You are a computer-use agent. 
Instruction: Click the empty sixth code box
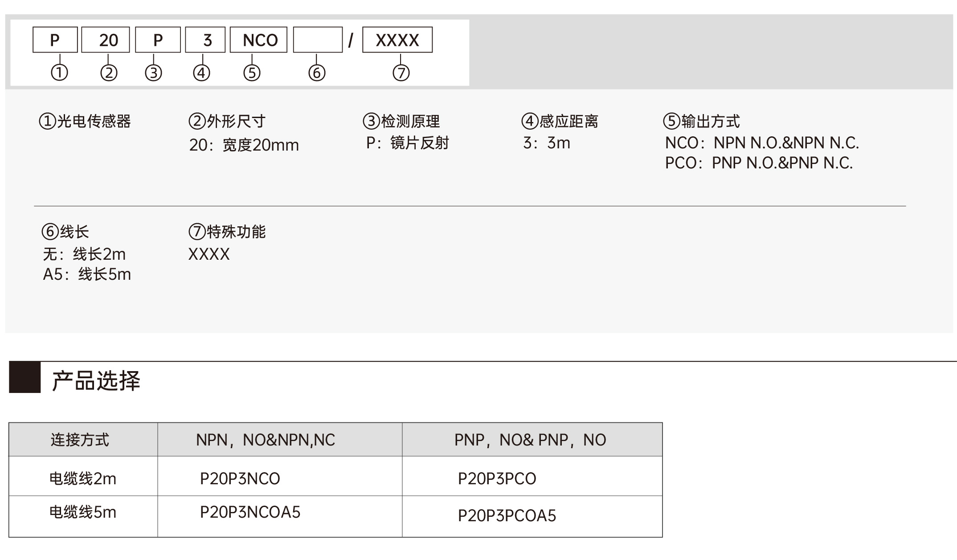pos(318,40)
